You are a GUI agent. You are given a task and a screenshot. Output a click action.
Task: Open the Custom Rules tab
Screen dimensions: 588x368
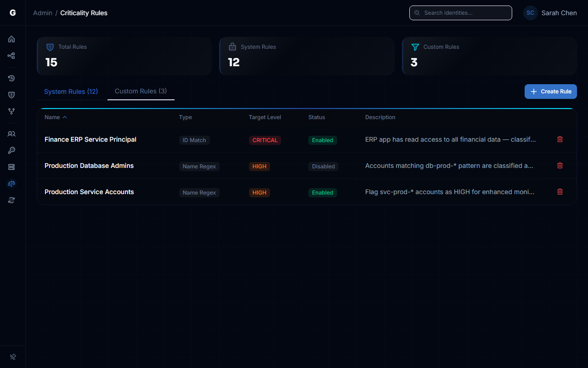pyautogui.click(x=141, y=91)
